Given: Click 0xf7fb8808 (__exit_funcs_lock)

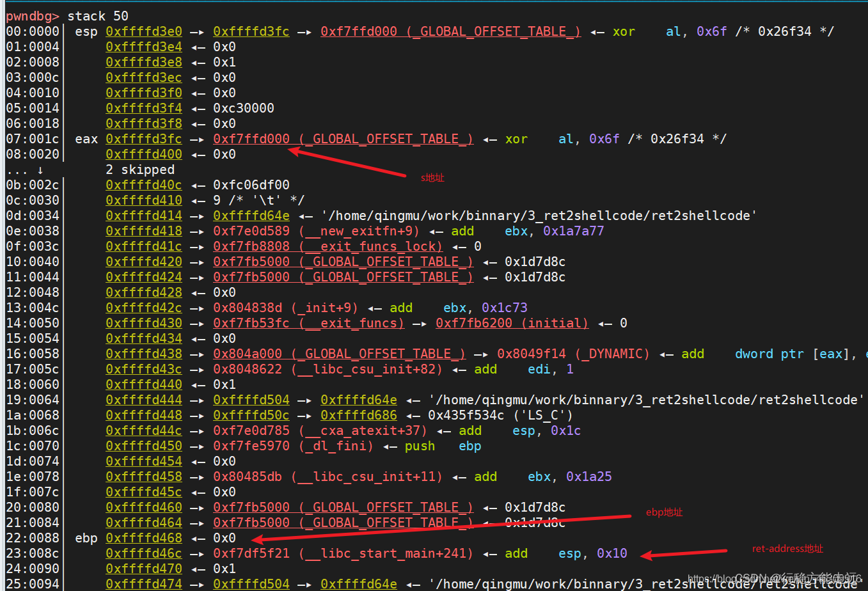Looking at the screenshot, I should click(328, 246).
